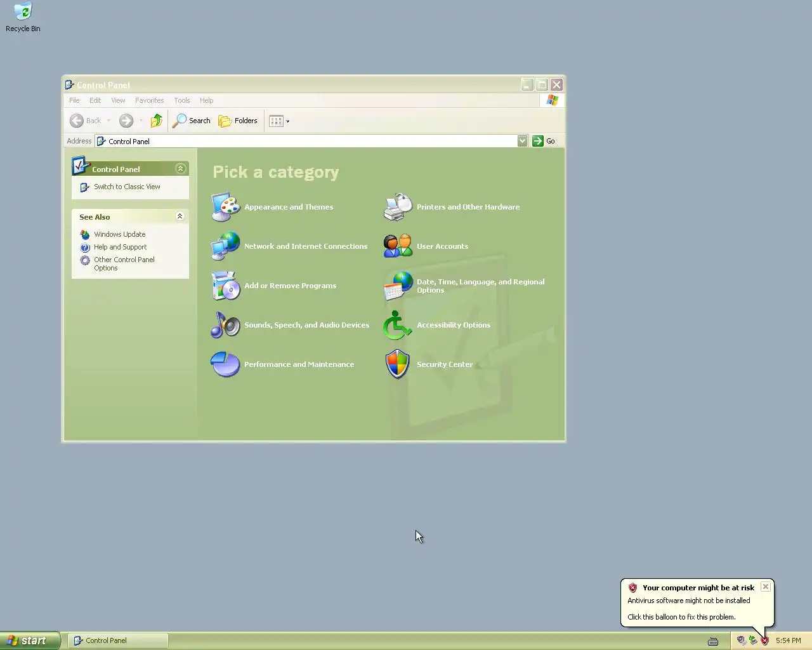This screenshot has width=812, height=650.
Task: Click the red security shield tray icon
Action: click(764, 640)
